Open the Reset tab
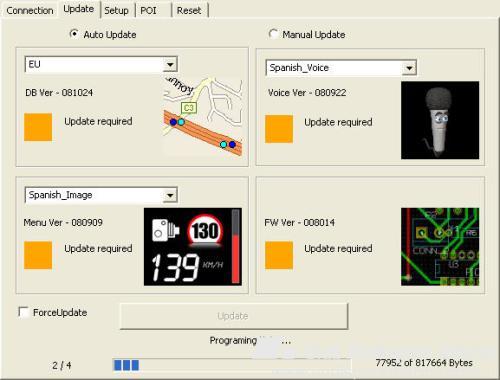The image size is (500, 380). click(189, 10)
